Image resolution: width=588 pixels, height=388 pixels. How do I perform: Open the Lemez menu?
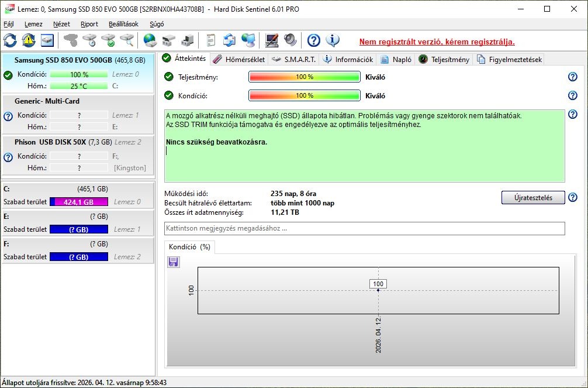pos(33,24)
